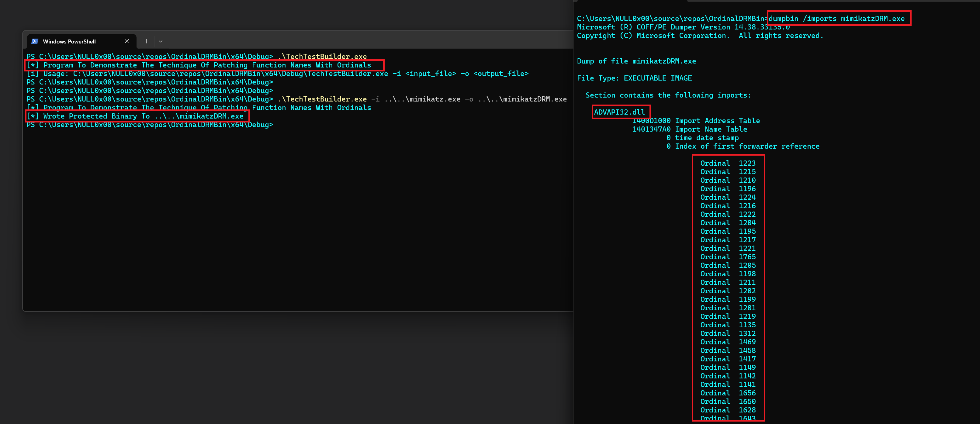Viewport: 980px width, 424px height.
Task: Click 'Ordinal 1204' entry
Action: point(728,223)
